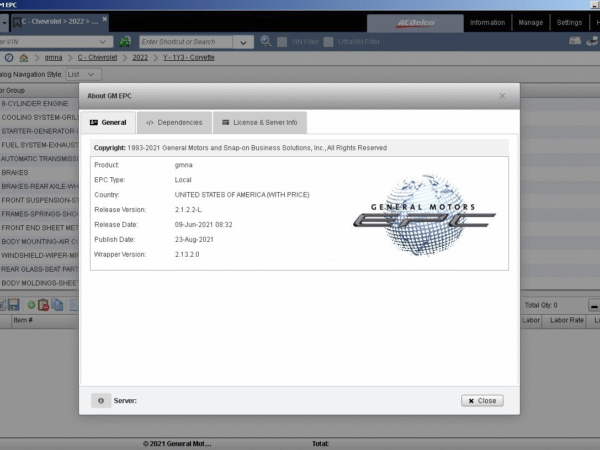Click the cash register icon left of printer
Screen dimensions: 600x450
[575, 41]
